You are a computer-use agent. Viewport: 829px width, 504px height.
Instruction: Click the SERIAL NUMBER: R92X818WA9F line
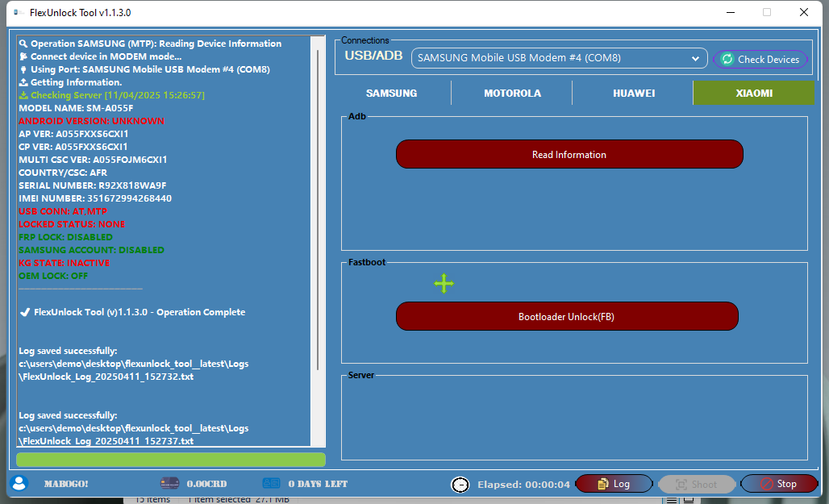pos(93,185)
